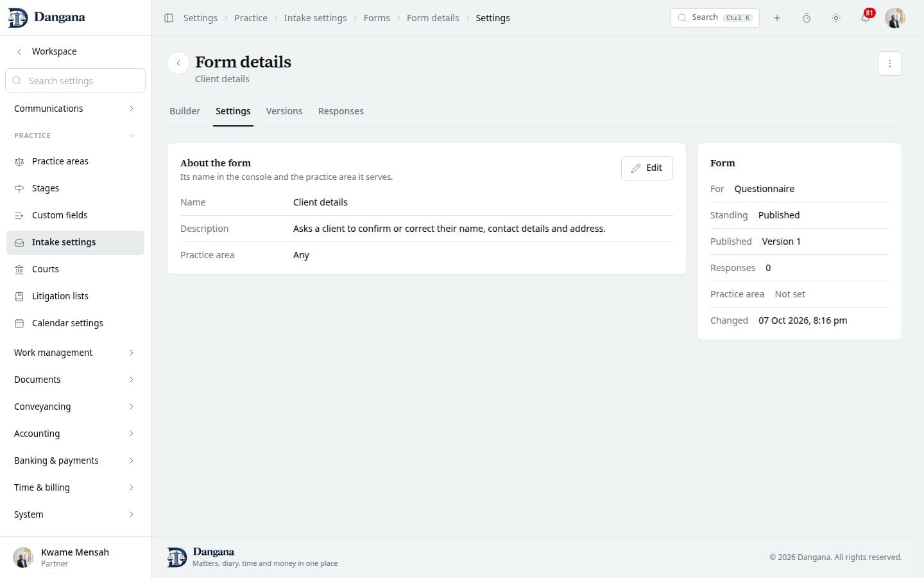Expand the Communications section
924x578 pixels.
click(x=75, y=109)
